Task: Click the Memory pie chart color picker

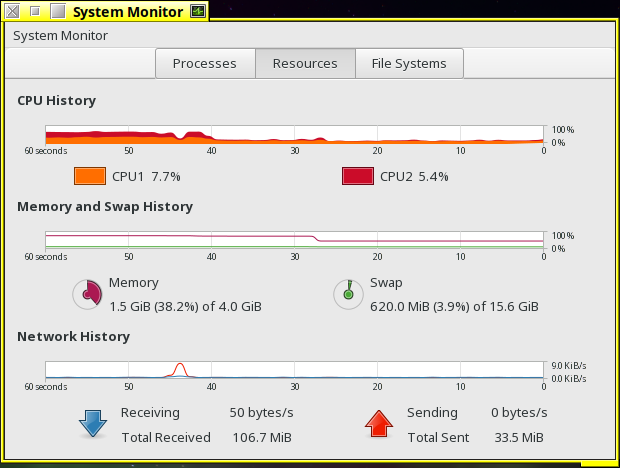Action: point(87,294)
